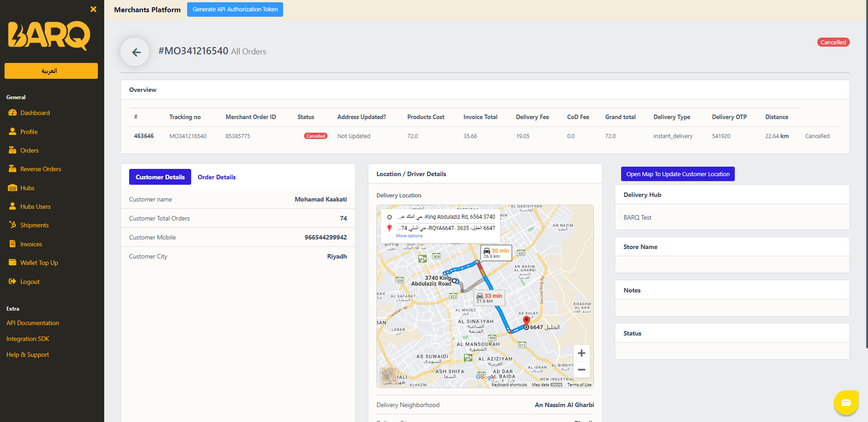Open the chat support widget
Screen dimensions: 868x422
(846, 403)
